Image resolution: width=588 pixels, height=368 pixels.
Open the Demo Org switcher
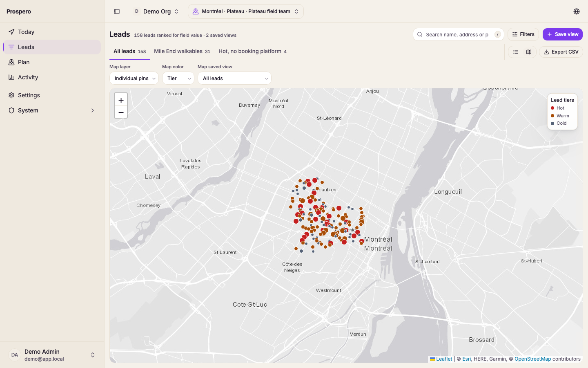click(x=157, y=11)
